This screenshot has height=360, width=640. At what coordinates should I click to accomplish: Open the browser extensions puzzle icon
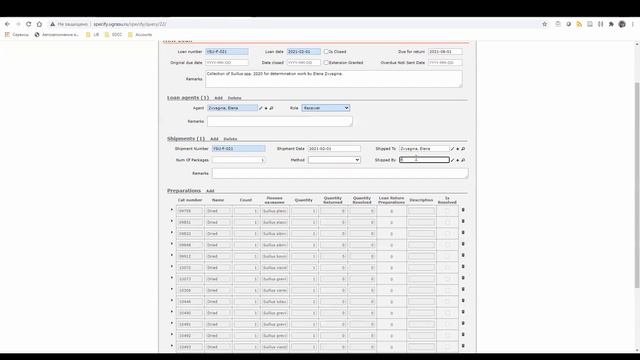pos(611,24)
